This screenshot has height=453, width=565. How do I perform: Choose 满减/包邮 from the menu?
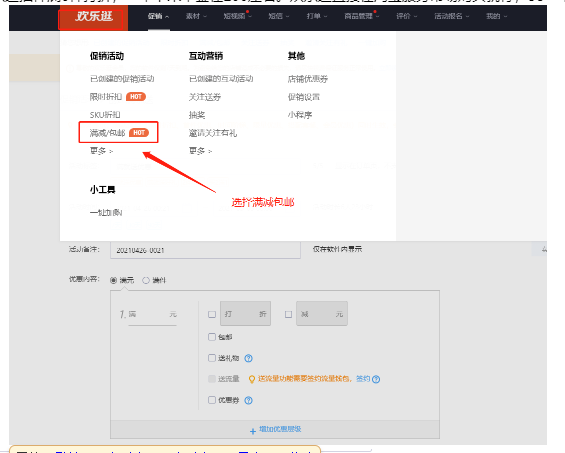click(x=107, y=133)
